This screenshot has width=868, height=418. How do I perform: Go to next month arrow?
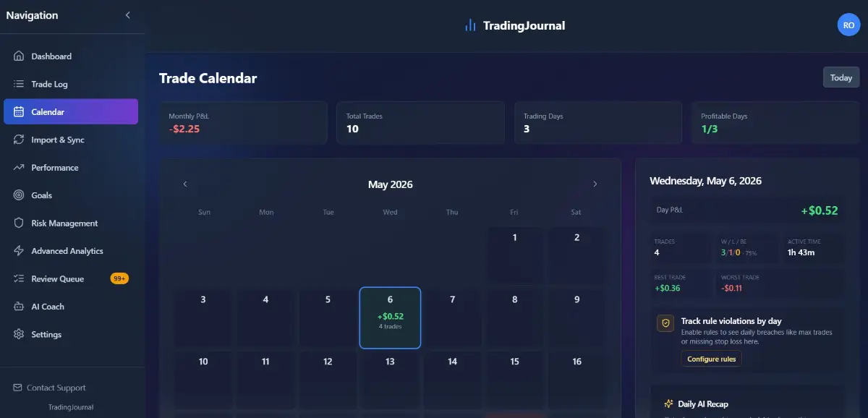tap(595, 184)
